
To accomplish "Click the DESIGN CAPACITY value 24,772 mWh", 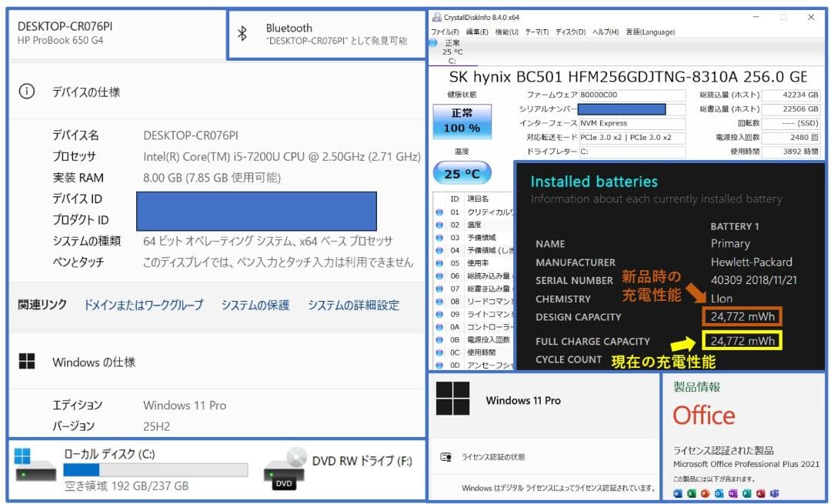I will point(743,317).
